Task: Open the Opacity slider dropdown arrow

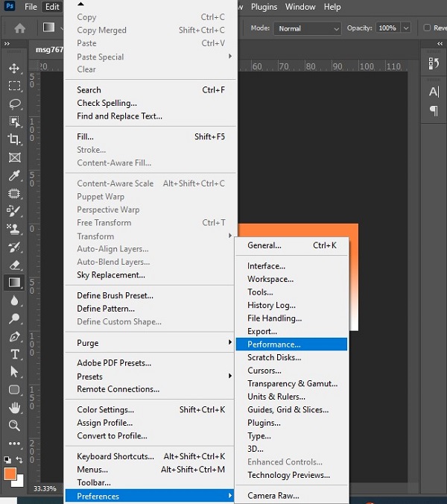Action: click(406, 28)
